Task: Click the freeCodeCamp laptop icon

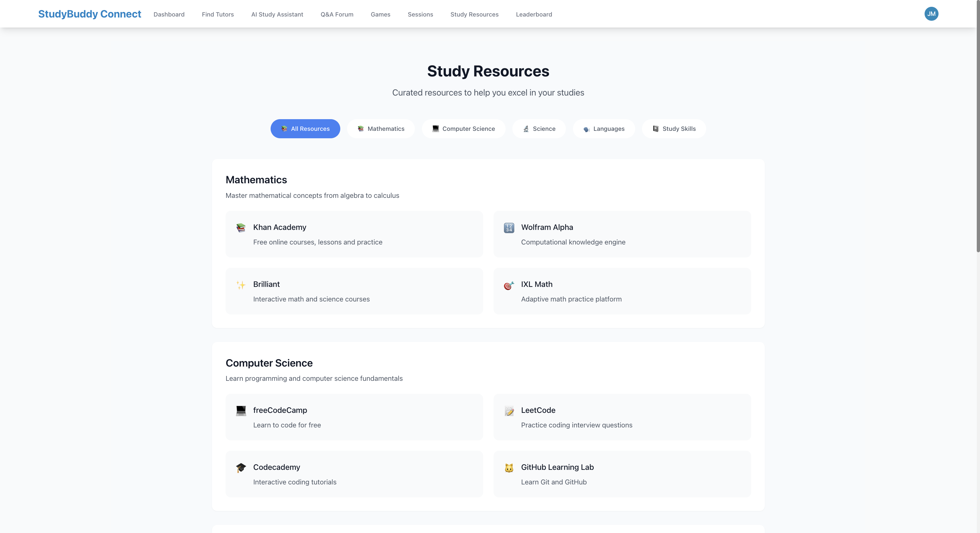Action: click(241, 411)
